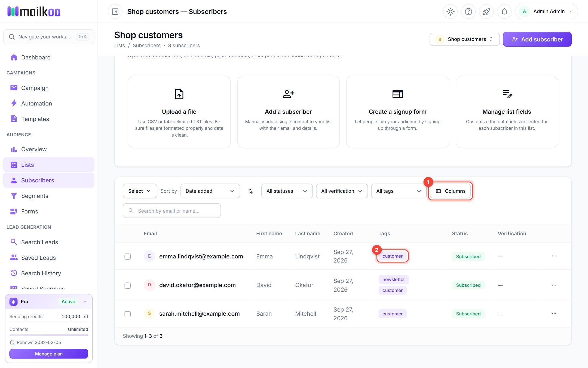Open notifications bell icon

pyautogui.click(x=504, y=11)
